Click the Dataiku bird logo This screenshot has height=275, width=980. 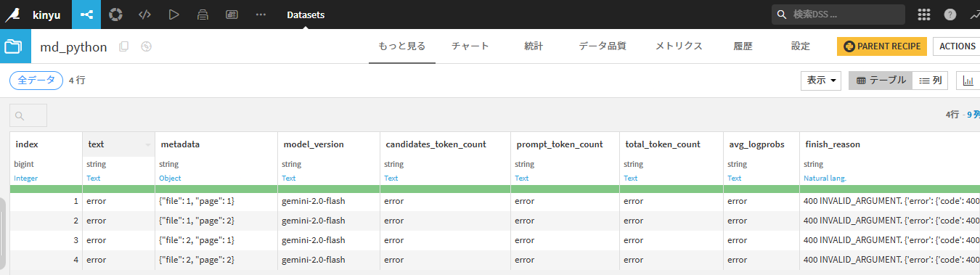12,15
